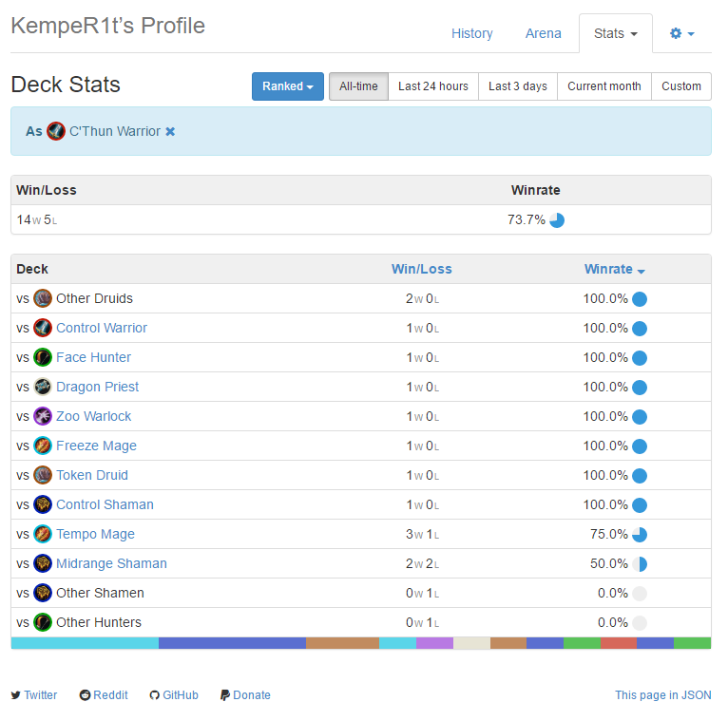Open the Twitter link in footer
The height and width of the screenshot is (721, 728).
(34, 695)
